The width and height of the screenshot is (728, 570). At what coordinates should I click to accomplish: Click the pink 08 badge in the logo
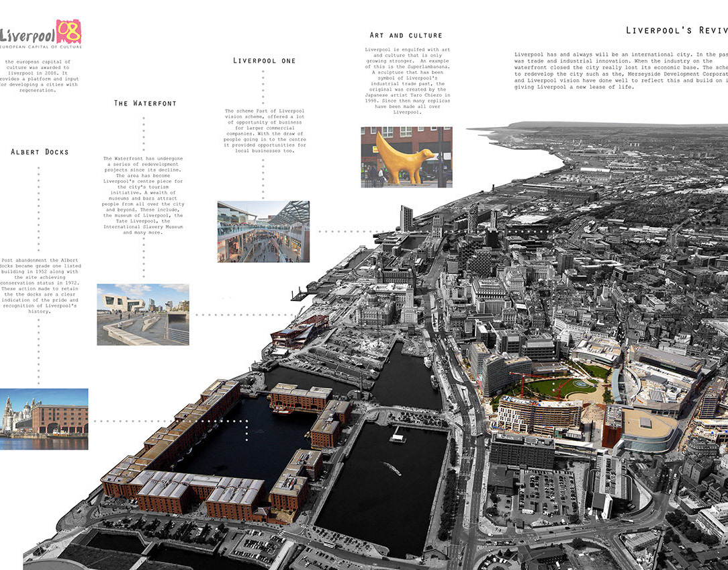click(x=69, y=31)
